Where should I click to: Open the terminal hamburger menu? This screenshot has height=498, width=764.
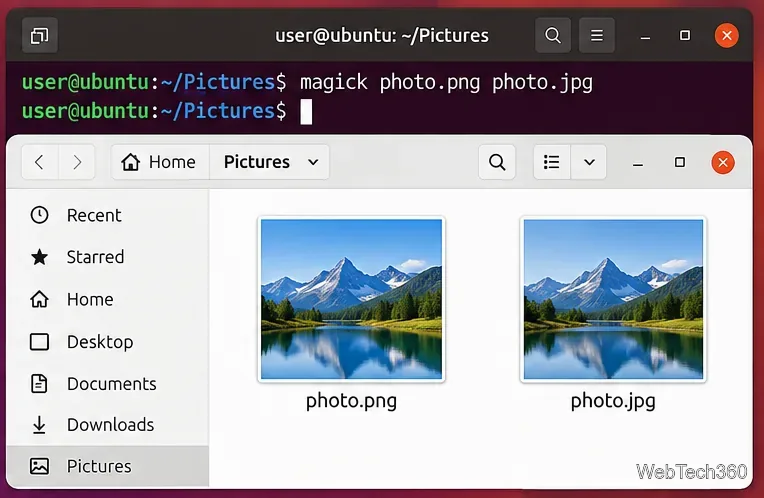(x=596, y=36)
